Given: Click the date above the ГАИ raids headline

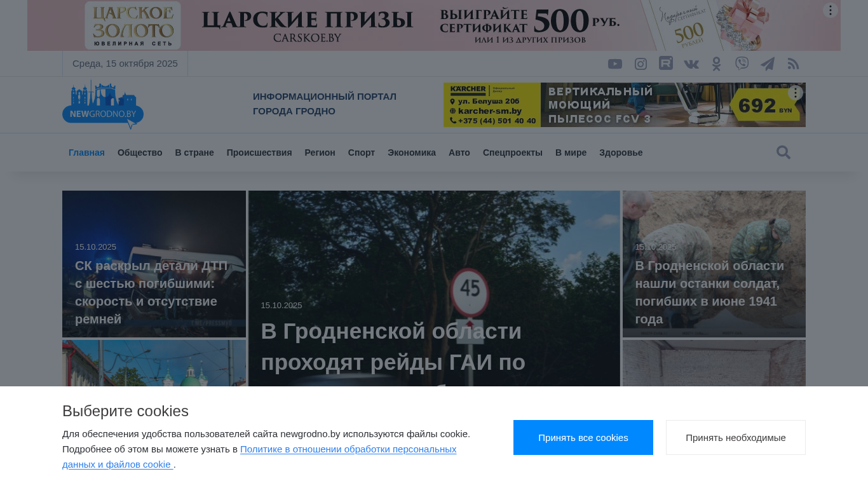Looking at the screenshot, I should pos(281,306).
